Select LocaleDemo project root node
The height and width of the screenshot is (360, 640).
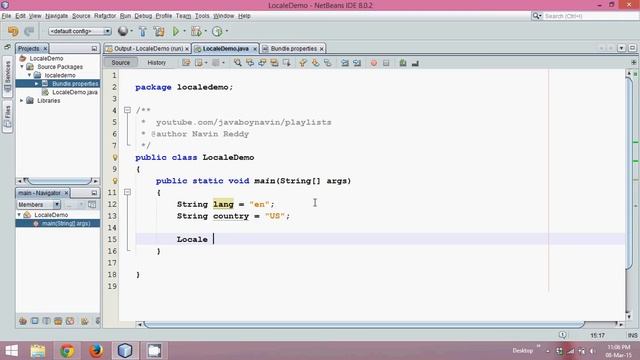tap(47, 58)
